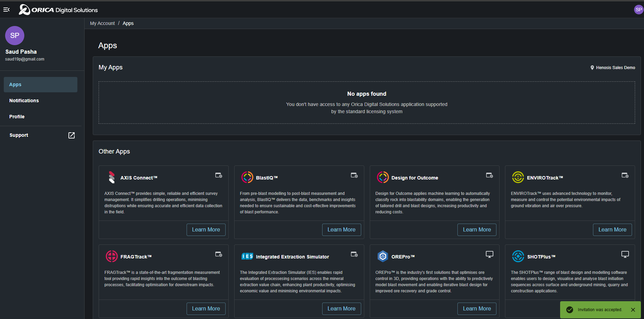
Task: Click the AXIS Connect™ card title
Action: [139, 178]
